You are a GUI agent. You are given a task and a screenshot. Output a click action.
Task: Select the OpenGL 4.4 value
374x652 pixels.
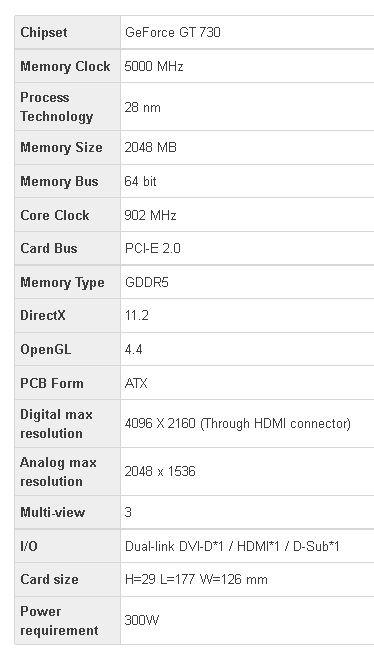(x=134, y=349)
